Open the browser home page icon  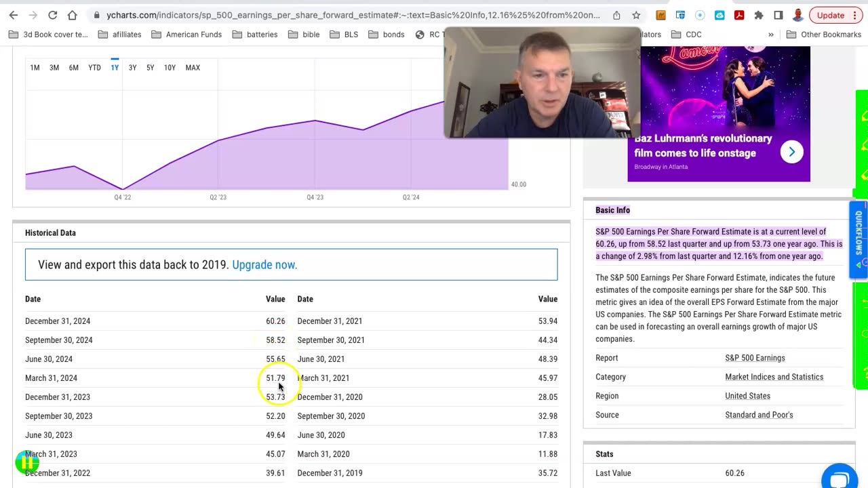[73, 15]
